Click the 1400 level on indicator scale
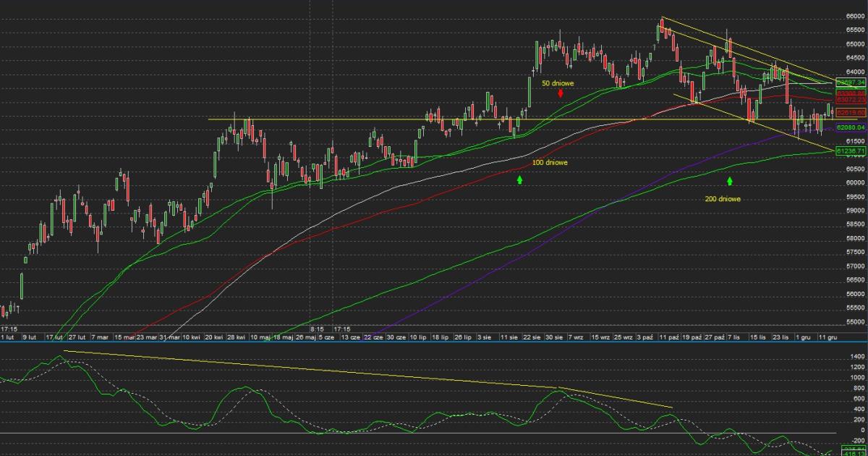Screen dimensions: 868x456 tap(858, 357)
